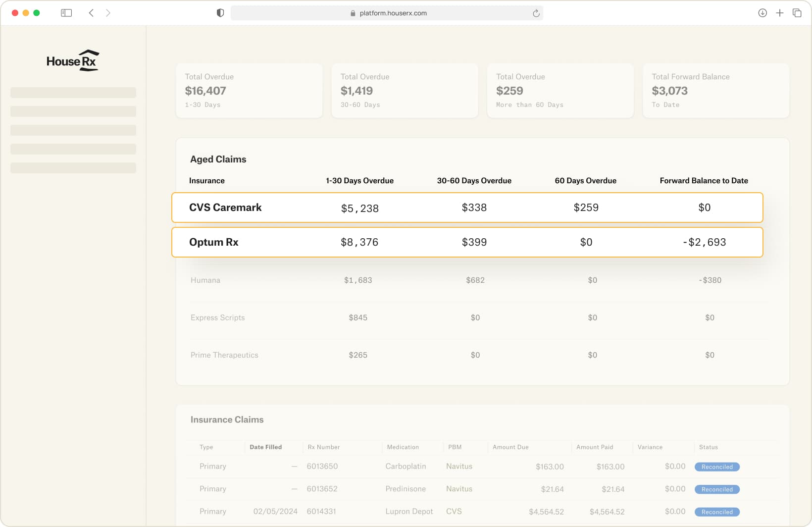812x527 pixels.
Task: Click the browser forward arrow
Action: pyautogui.click(x=108, y=13)
